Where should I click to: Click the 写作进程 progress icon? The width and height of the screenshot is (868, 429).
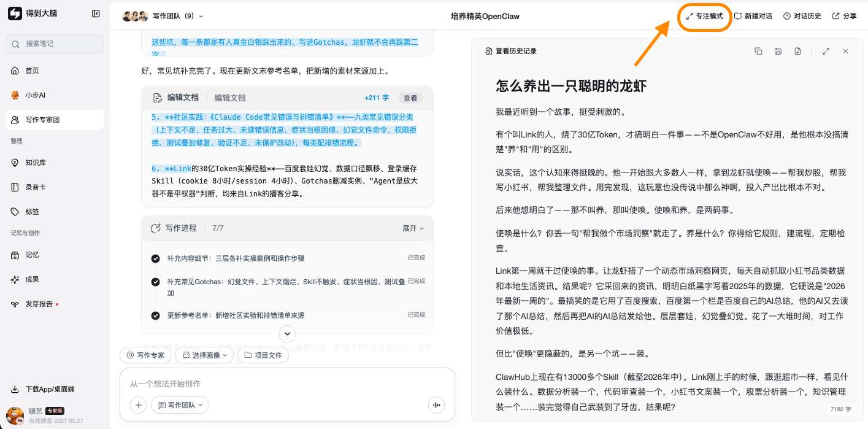click(156, 228)
